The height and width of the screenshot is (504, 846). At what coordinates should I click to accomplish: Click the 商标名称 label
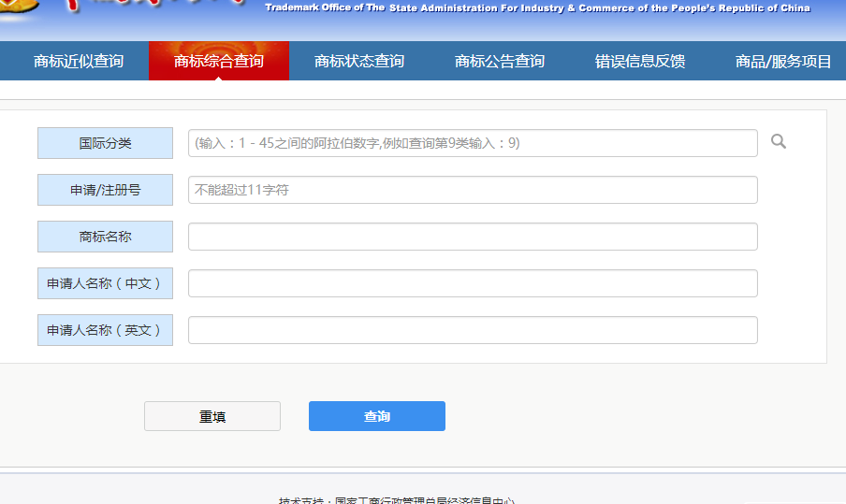(105, 237)
